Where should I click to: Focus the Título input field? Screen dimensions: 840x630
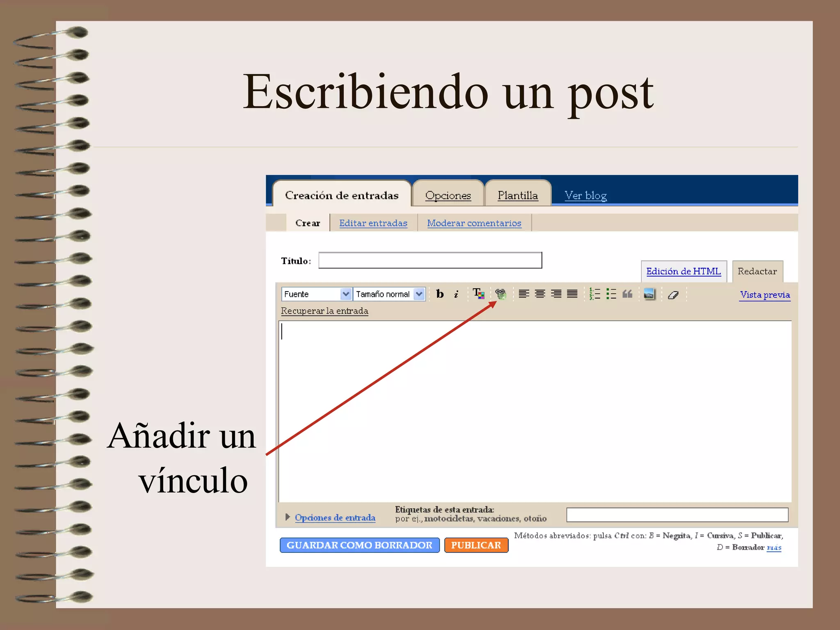430,260
